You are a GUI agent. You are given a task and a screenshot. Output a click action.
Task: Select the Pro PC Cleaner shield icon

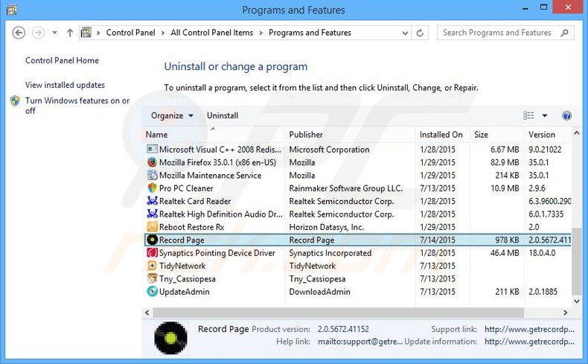(152, 188)
